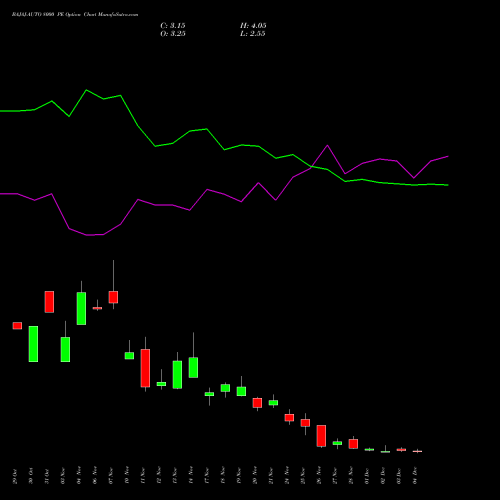This screenshot has width=500, height=500.
Task: Click the red candlestick with long wick, 07 Nov
Action: pyautogui.click(x=113, y=297)
